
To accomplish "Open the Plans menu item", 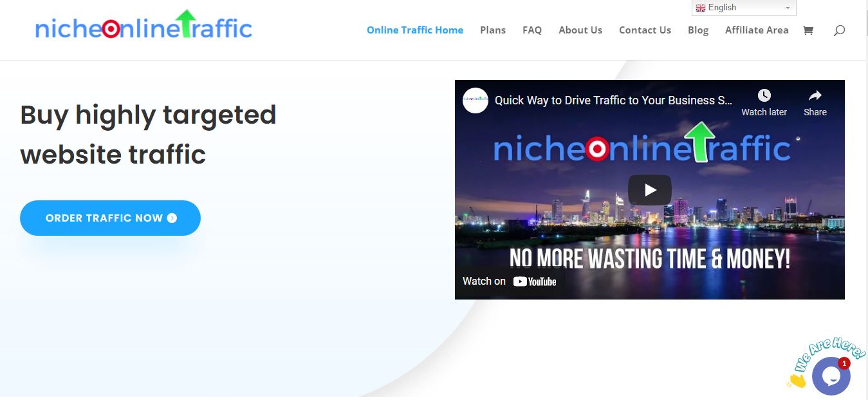I will coord(493,30).
